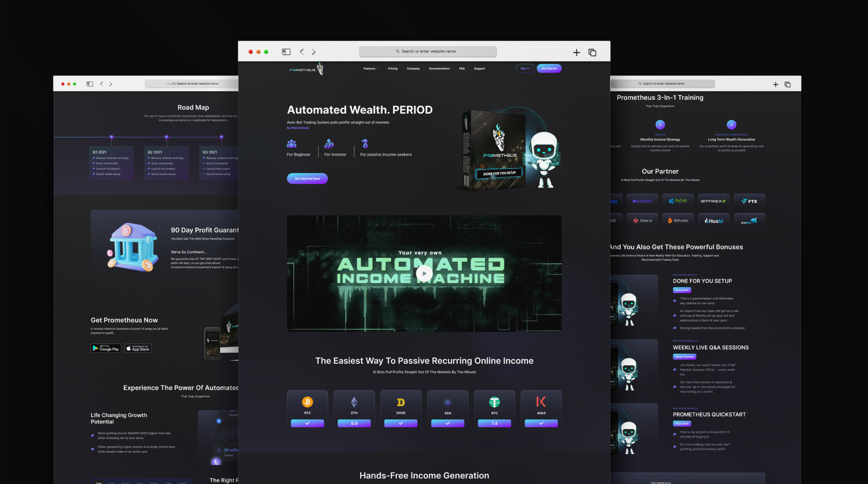Focus the right window address bar
The image size is (868, 484).
click(x=663, y=84)
